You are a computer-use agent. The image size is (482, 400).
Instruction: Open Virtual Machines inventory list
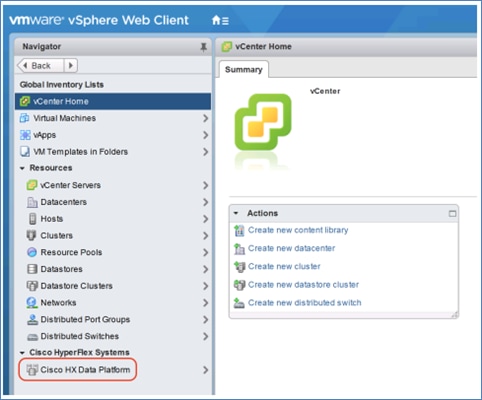113,118
